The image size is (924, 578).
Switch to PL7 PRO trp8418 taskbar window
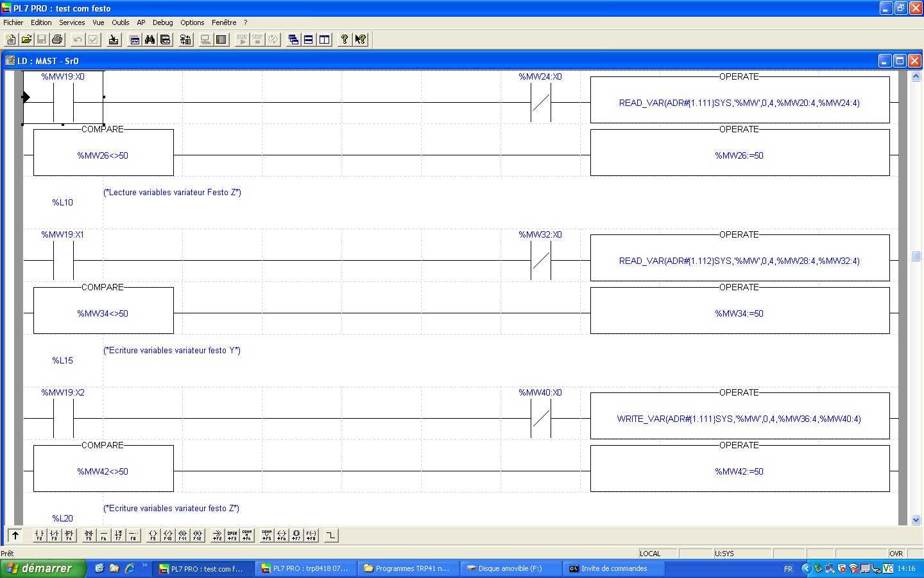pyautogui.click(x=306, y=568)
